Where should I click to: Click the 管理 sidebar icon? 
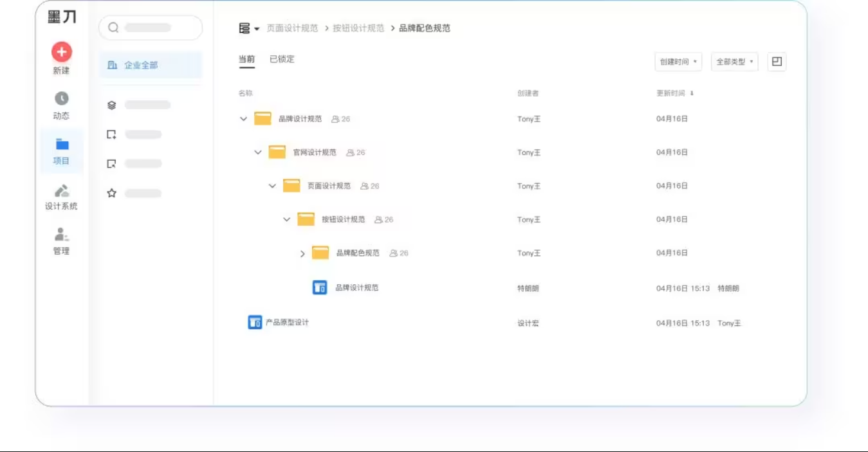point(61,236)
